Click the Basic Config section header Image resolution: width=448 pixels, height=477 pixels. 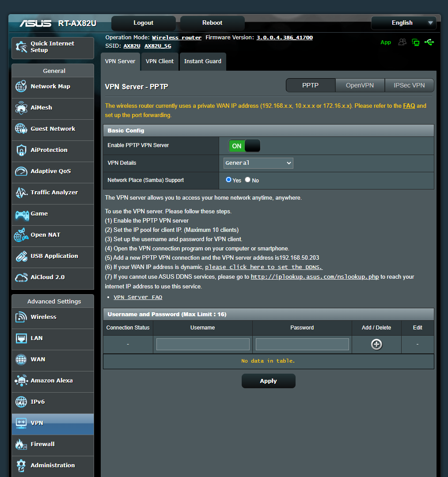coord(269,130)
